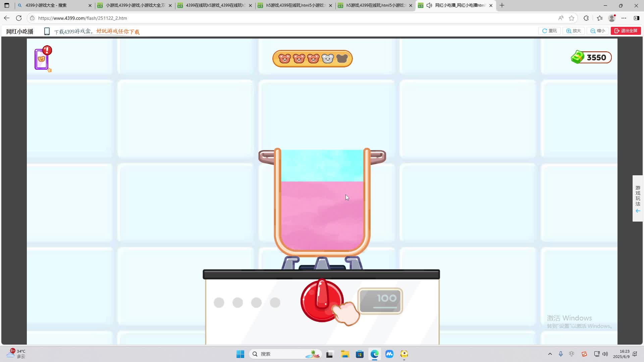Switch to the second 小游戏,4399小游戏 tab
The image size is (644, 362).
click(x=134, y=5)
